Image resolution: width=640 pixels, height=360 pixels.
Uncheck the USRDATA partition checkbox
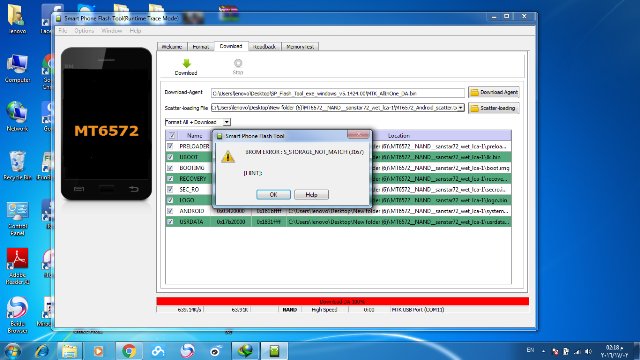170,222
